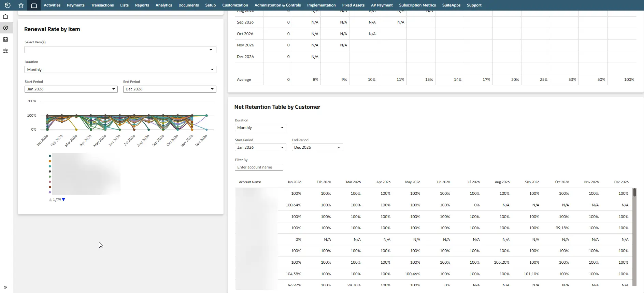
Task: Open the Analytics menu
Action: [164, 5]
